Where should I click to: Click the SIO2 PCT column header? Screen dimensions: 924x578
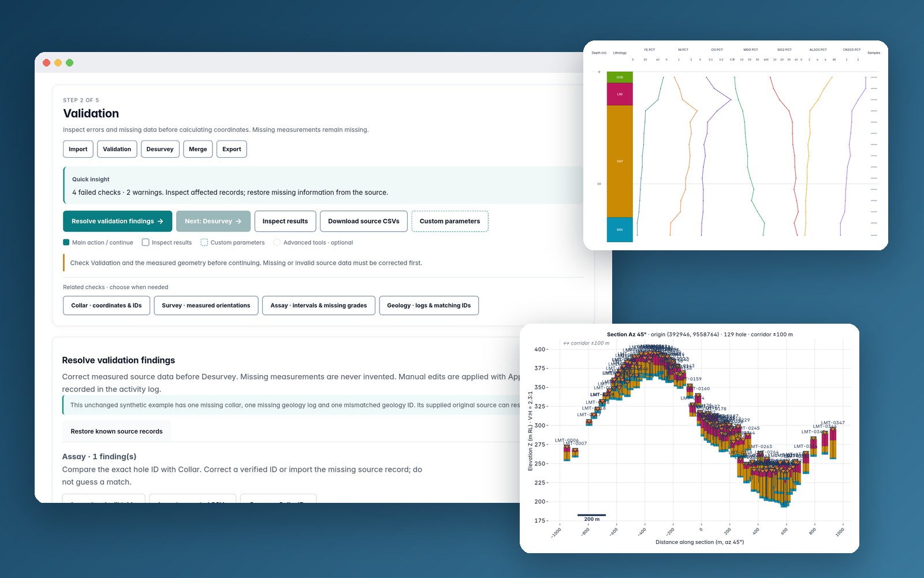click(x=784, y=50)
